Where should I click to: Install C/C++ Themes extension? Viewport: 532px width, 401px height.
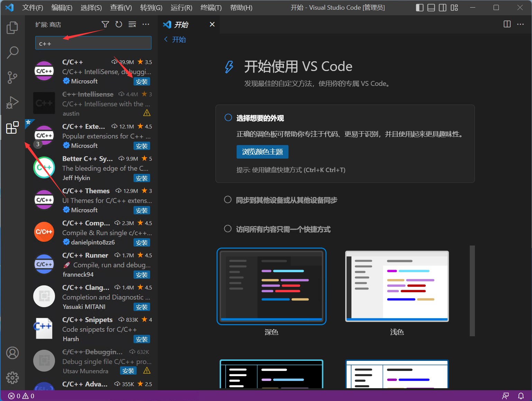[x=142, y=211]
